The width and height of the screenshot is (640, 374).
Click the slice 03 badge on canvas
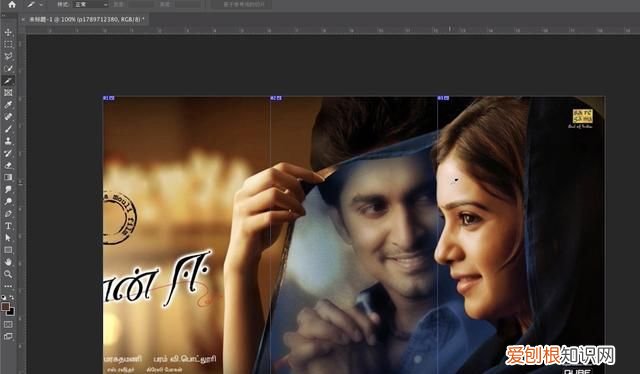click(x=443, y=98)
